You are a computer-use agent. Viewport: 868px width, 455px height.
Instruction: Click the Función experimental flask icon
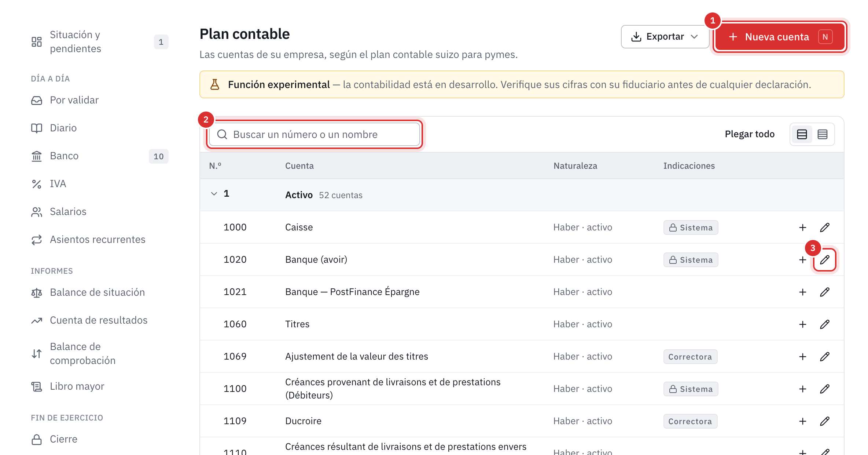click(x=215, y=84)
